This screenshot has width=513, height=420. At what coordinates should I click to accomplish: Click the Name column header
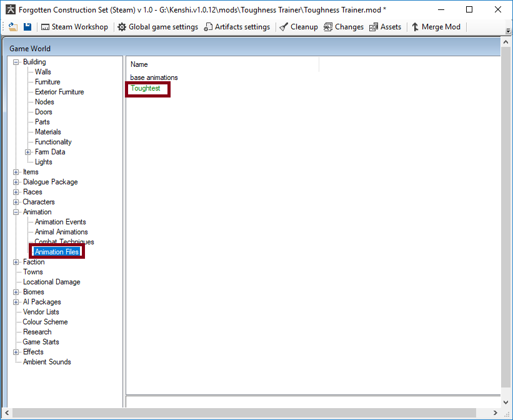(222, 64)
